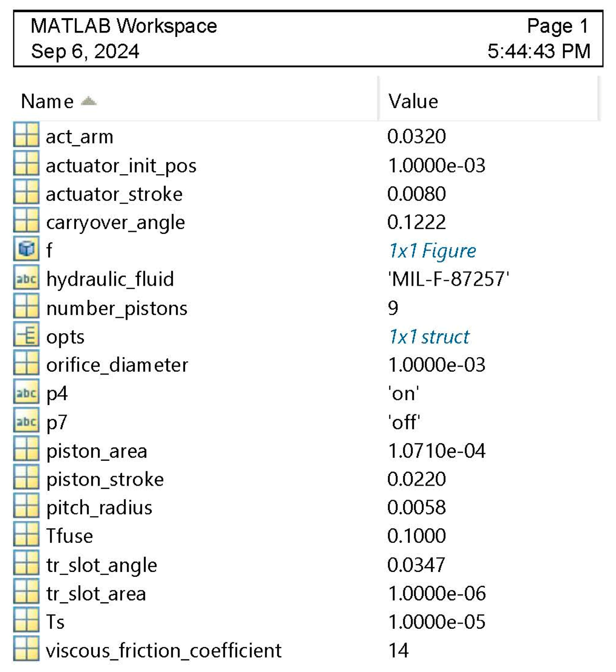The image size is (616, 672).
Task: Click the piston_area value 1.0710e-04
Action: [436, 451]
